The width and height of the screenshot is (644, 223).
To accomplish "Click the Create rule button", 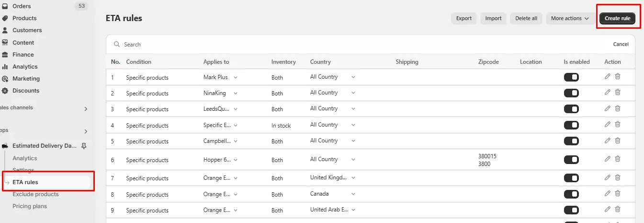I will click(617, 19).
